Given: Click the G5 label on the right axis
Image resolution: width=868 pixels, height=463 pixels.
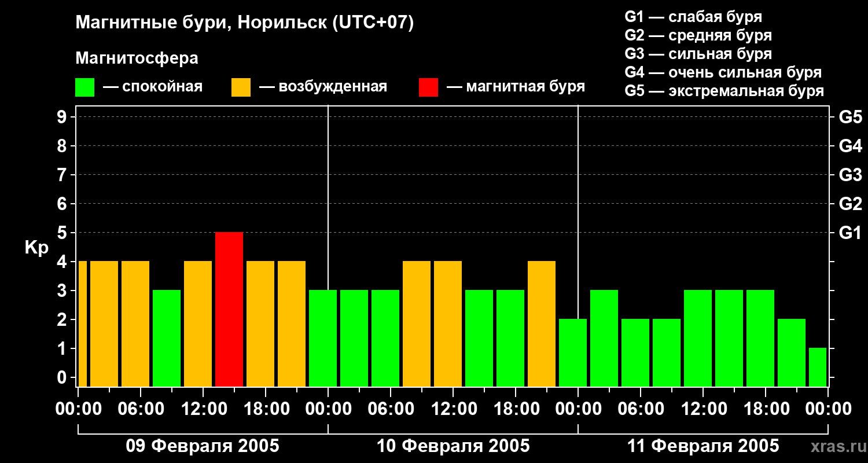Looking at the screenshot, I should click(x=850, y=117).
